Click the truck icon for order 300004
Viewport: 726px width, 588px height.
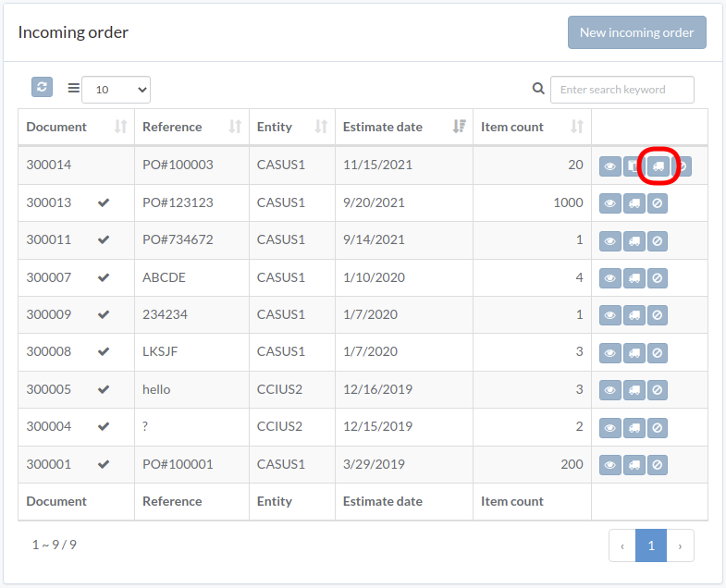pyautogui.click(x=634, y=428)
